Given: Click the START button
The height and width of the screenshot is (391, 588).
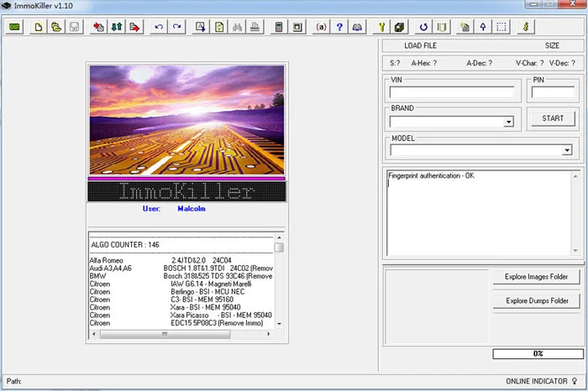Looking at the screenshot, I should pos(553,118).
